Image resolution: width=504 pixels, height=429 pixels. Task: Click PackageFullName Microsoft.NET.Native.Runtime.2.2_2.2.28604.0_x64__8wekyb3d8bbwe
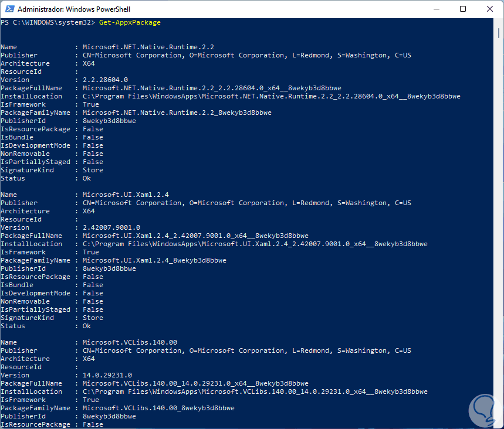[212, 88]
